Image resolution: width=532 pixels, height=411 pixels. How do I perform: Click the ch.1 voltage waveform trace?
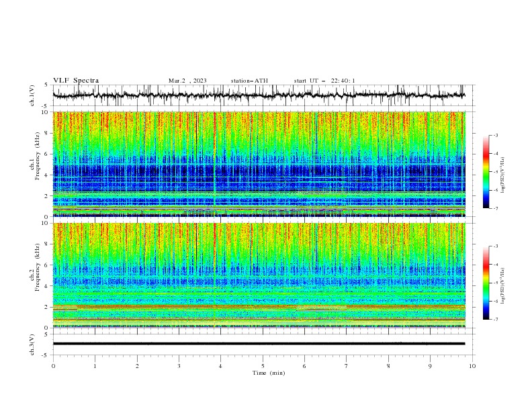click(259, 95)
